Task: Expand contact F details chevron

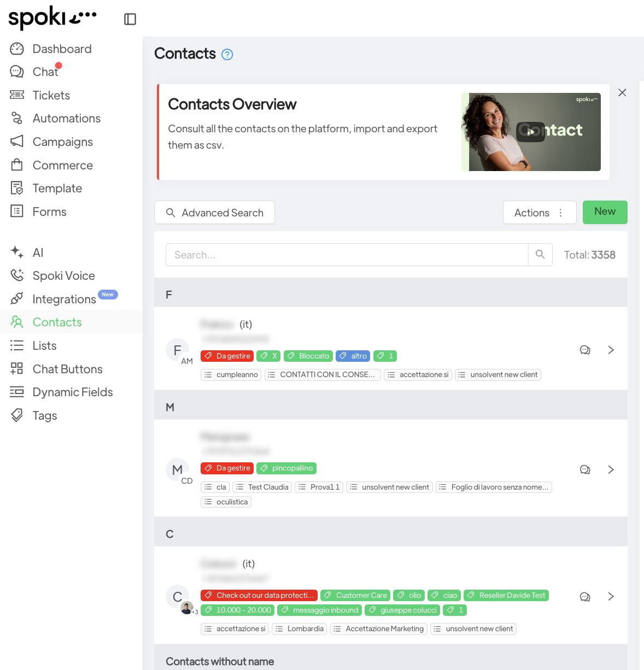Action: [x=611, y=350]
